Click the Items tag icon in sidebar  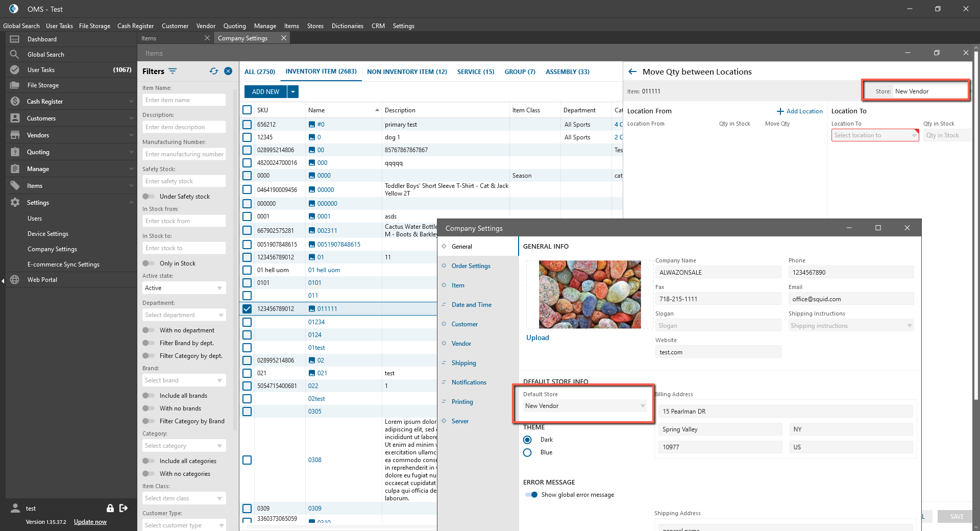(x=15, y=186)
